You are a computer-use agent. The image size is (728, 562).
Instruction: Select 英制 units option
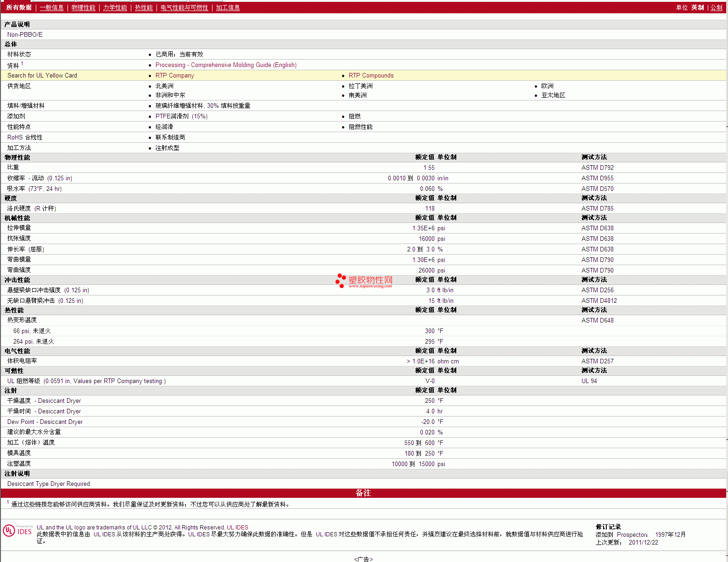point(697,8)
